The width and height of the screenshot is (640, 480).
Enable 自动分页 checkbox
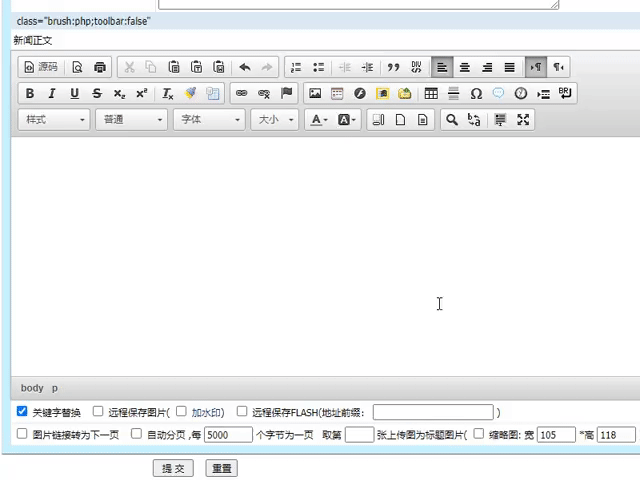136,434
